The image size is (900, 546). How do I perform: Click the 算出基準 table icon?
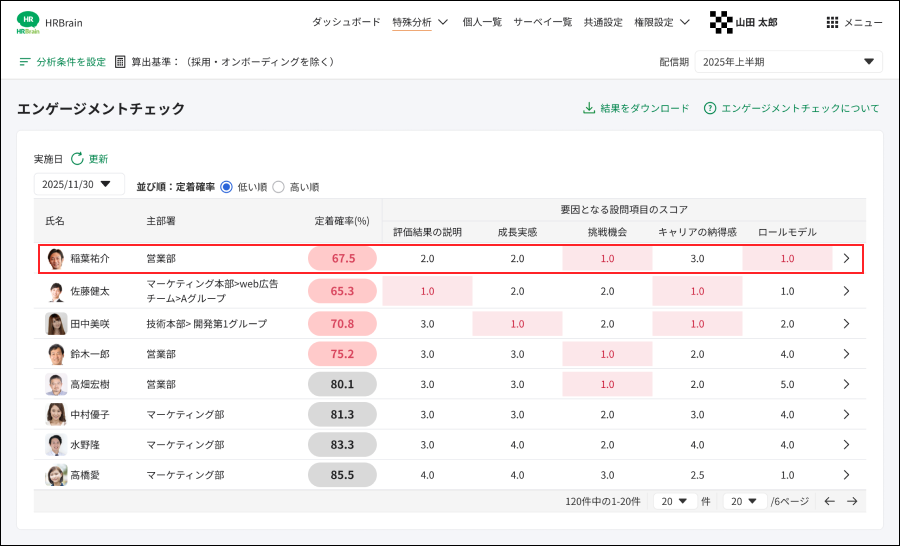[x=120, y=62]
